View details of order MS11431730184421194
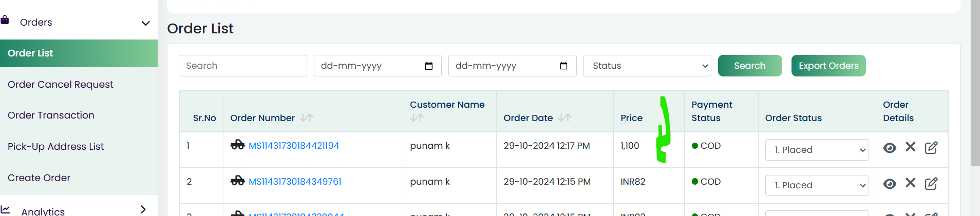Screen dimensions: 980x216 [x=890, y=148]
